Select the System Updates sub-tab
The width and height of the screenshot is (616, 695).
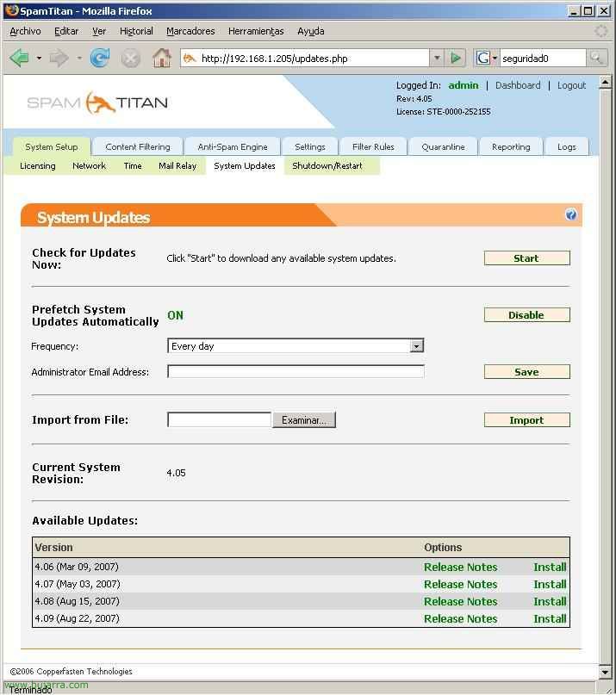(245, 165)
